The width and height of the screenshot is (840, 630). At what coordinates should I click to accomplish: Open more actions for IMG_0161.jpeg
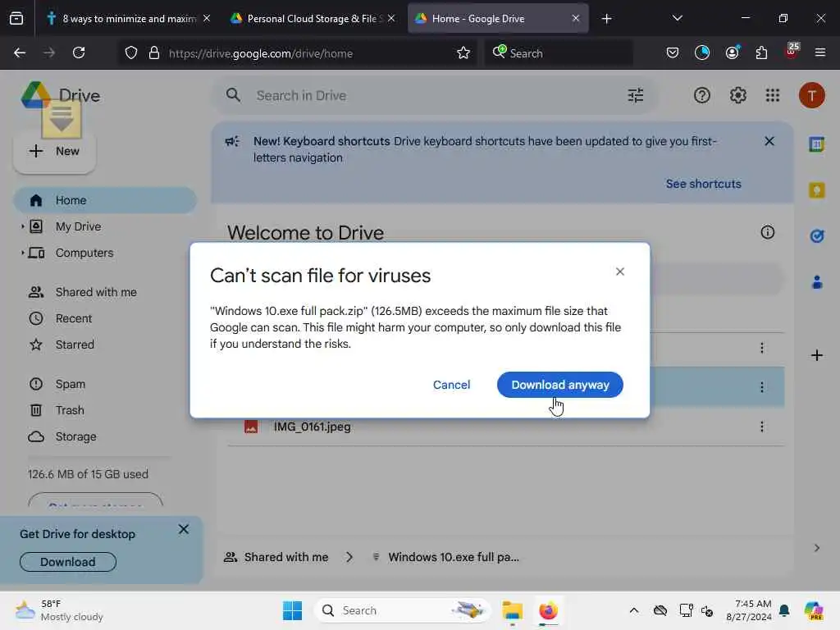[x=762, y=427]
